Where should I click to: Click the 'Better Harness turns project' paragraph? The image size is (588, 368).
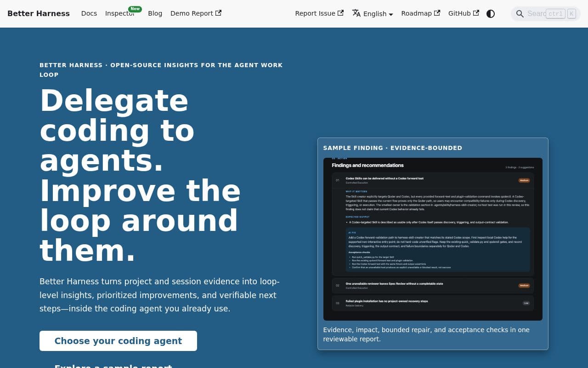tap(159, 295)
